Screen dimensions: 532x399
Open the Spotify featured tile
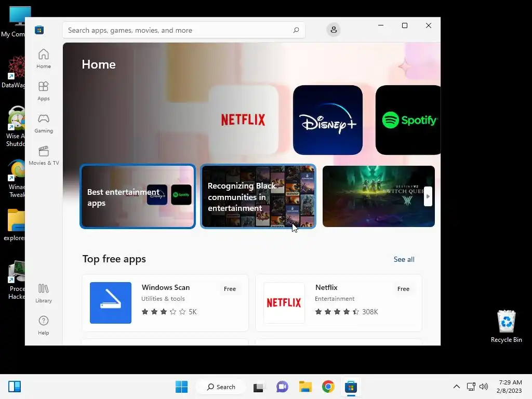click(408, 120)
